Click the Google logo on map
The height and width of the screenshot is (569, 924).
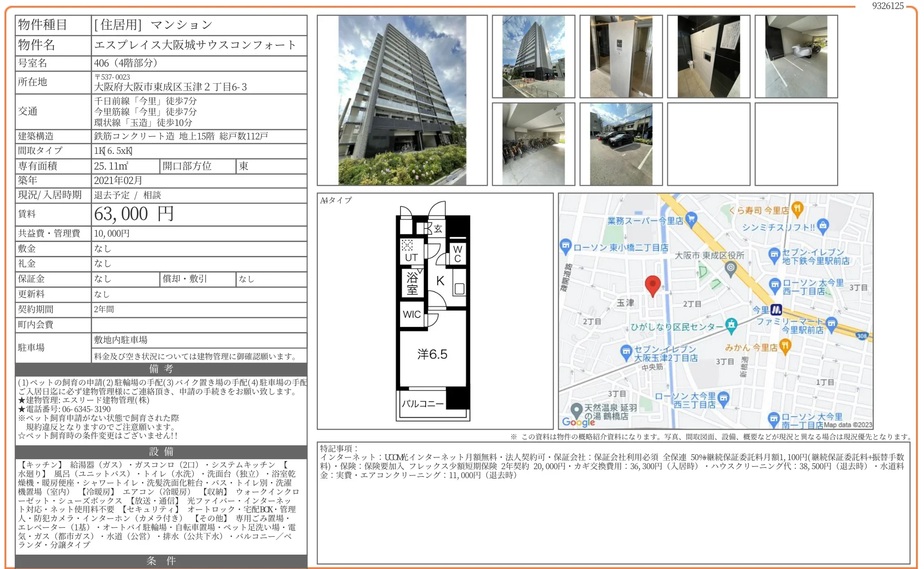click(x=578, y=422)
